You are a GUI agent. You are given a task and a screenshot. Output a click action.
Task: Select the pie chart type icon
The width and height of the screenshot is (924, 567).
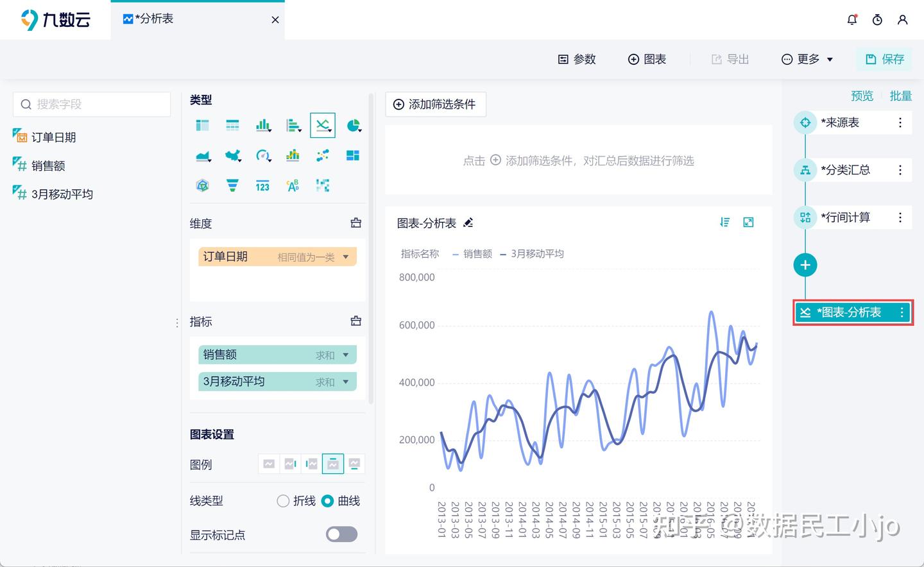(354, 124)
